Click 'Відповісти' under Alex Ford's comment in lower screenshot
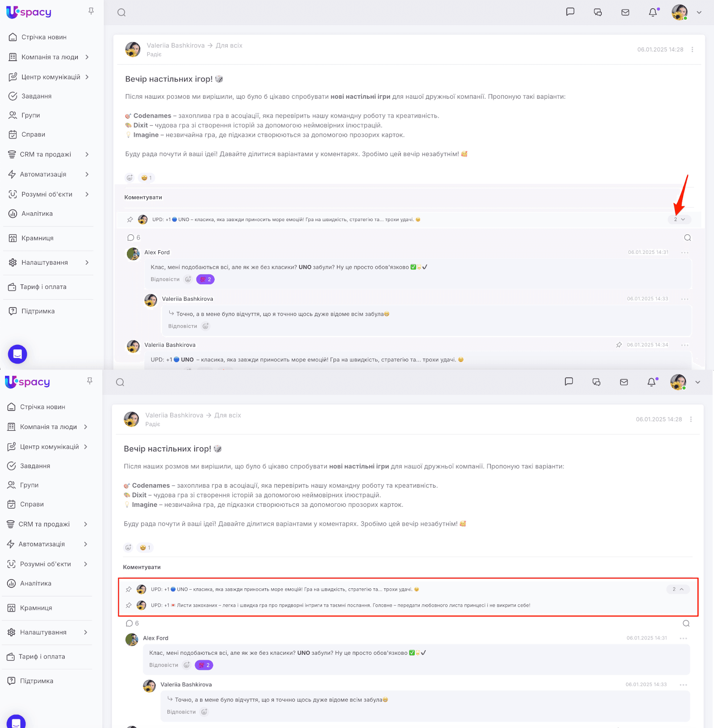The width and height of the screenshot is (714, 728). click(164, 665)
